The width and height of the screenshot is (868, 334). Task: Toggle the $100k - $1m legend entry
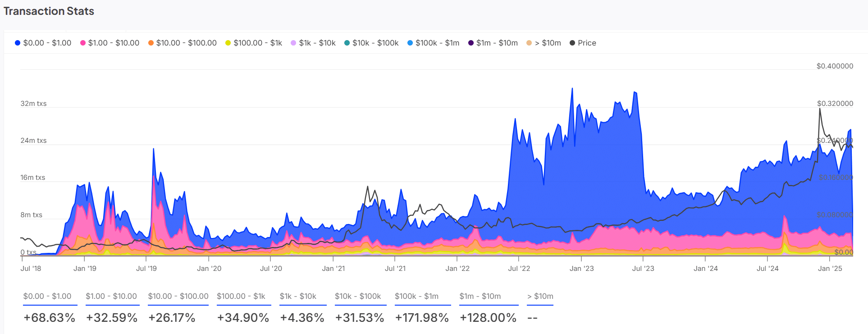click(433, 43)
